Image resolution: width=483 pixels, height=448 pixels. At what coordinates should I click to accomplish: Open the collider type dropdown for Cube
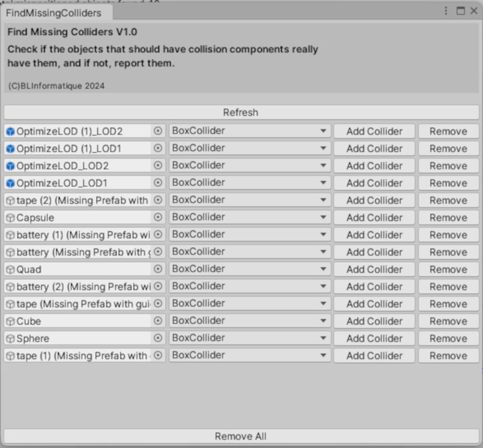click(249, 321)
